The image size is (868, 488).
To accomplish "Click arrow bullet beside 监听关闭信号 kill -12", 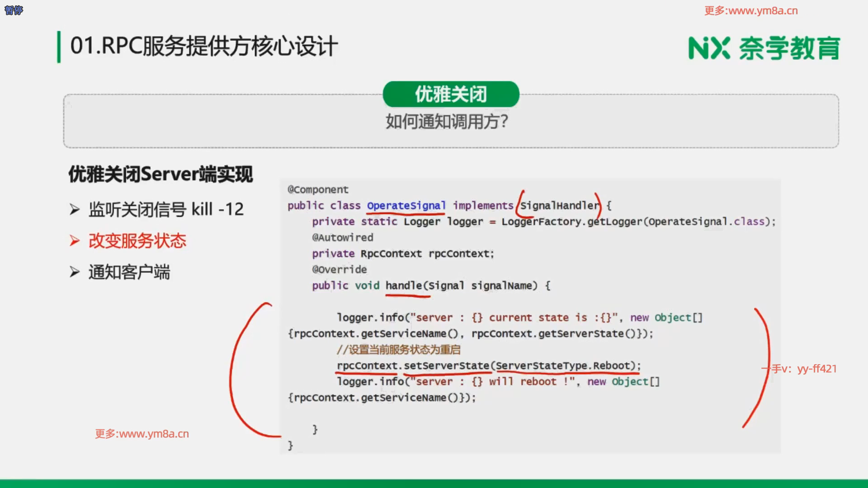I will click(x=75, y=210).
